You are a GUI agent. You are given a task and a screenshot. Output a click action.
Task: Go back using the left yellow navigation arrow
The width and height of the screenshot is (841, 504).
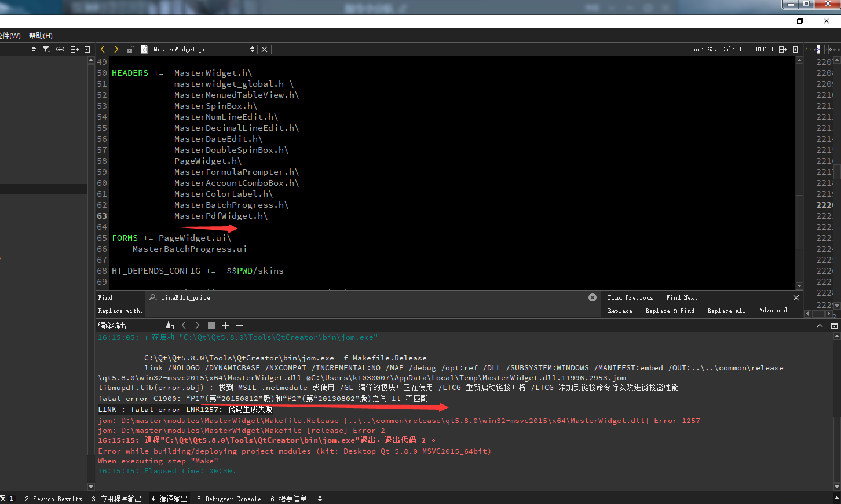pyautogui.click(x=103, y=49)
